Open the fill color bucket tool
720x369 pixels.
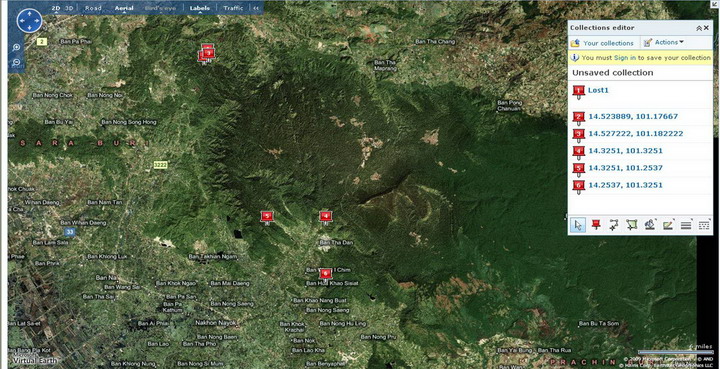point(650,225)
